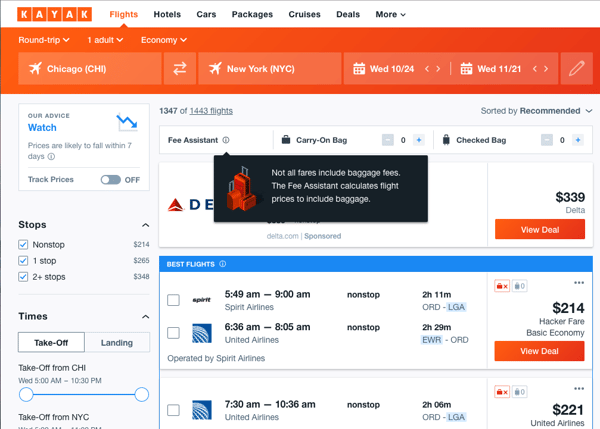Click View Deal for $214 Hacker Fare

pyautogui.click(x=540, y=351)
